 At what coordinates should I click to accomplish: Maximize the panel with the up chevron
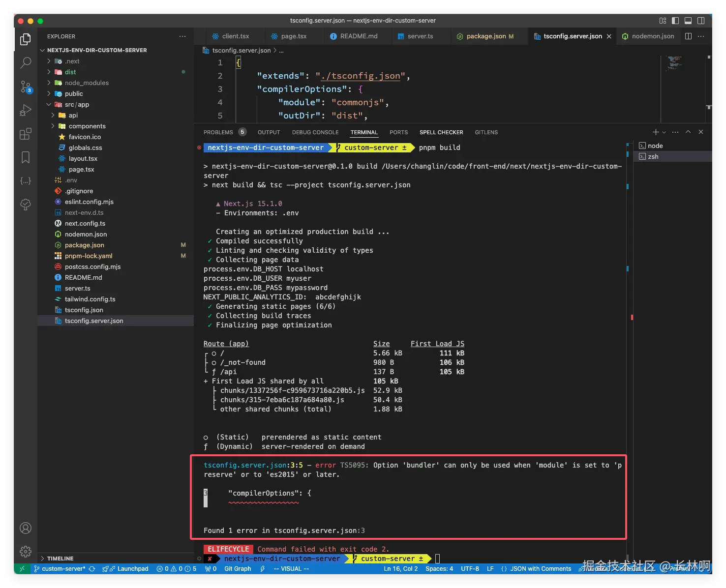688,132
